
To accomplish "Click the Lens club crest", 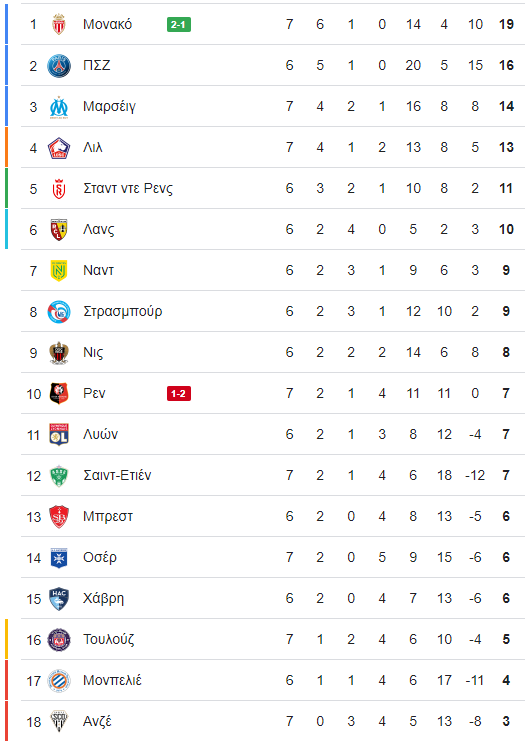I will 59,230.
